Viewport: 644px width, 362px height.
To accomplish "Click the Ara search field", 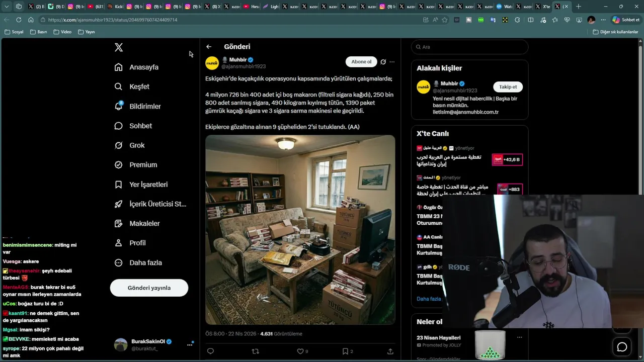I will [x=470, y=47].
